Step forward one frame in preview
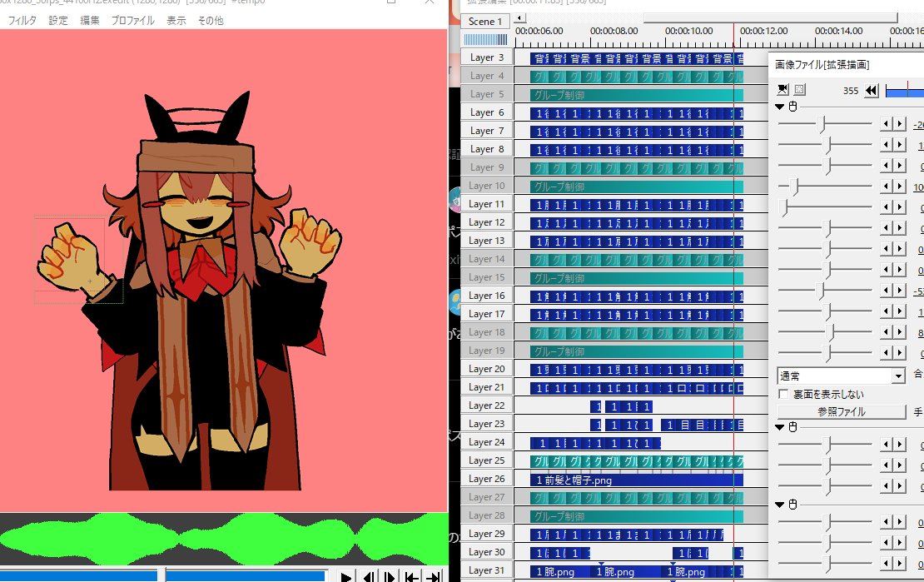 coord(390,576)
